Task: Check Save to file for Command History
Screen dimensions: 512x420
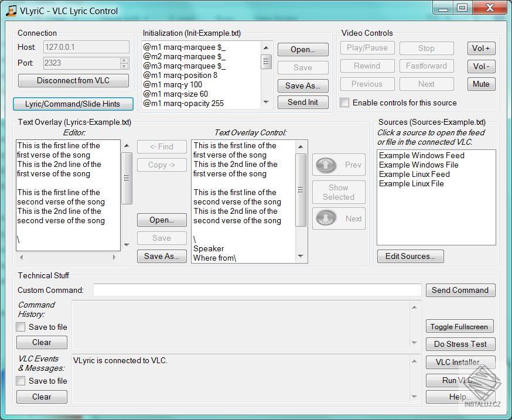Action: point(21,327)
